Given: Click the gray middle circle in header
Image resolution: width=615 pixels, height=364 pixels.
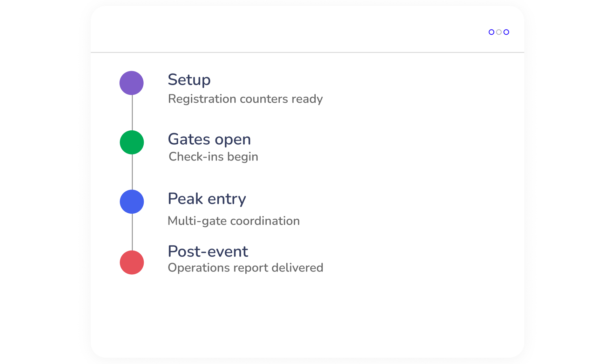Looking at the screenshot, I should 499,32.
